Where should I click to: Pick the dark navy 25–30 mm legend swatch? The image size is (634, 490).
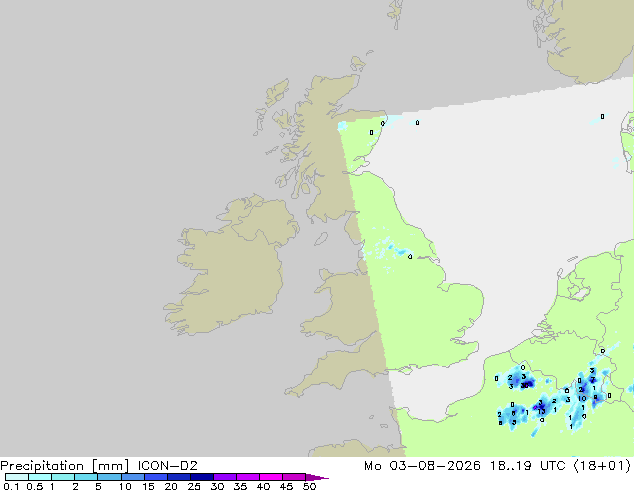pyautogui.click(x=202, y=477)
